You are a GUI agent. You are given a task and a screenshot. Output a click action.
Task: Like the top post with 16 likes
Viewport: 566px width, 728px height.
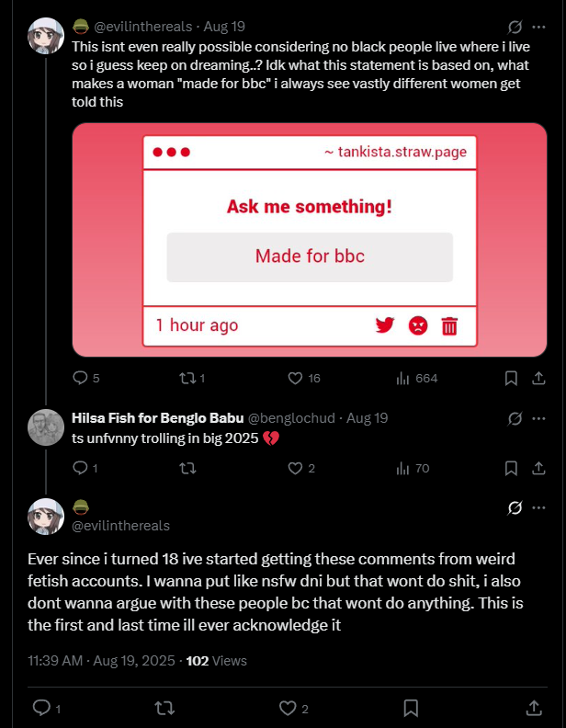pyautogui.click(x=296, y=378)
